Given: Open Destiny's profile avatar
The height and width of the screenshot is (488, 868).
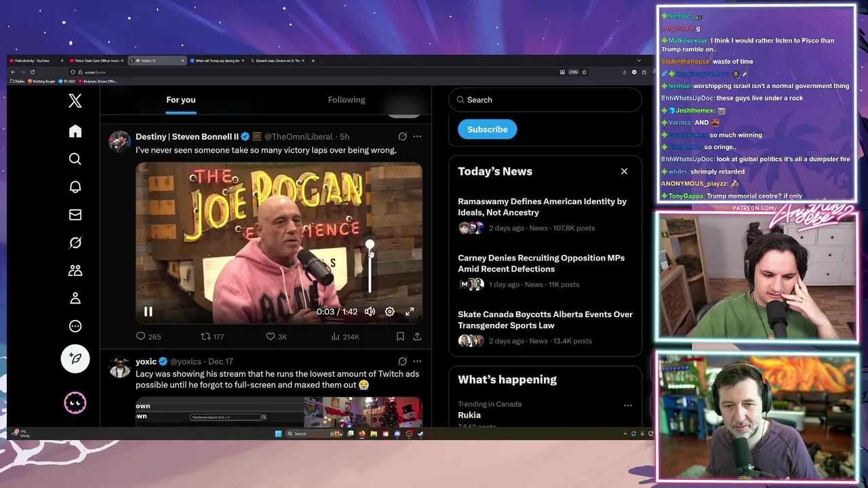Looking at the screenshot, I should click(x=120, y=142).
